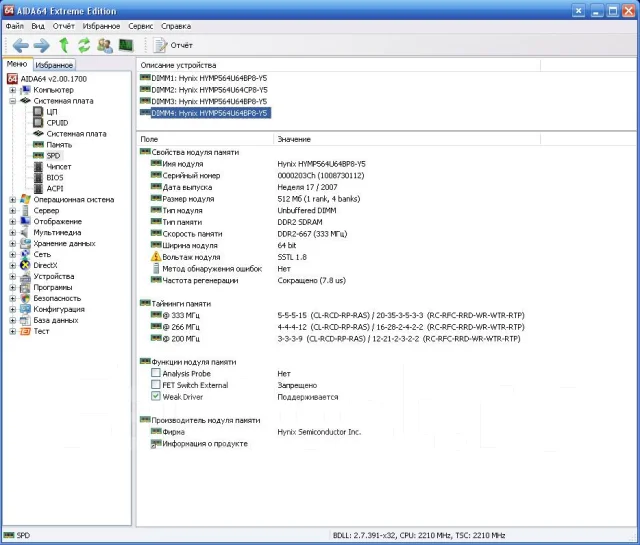Select the ЦП item icon
The height and width of the screenshot is (545, 640).
(x=38, y=111)
